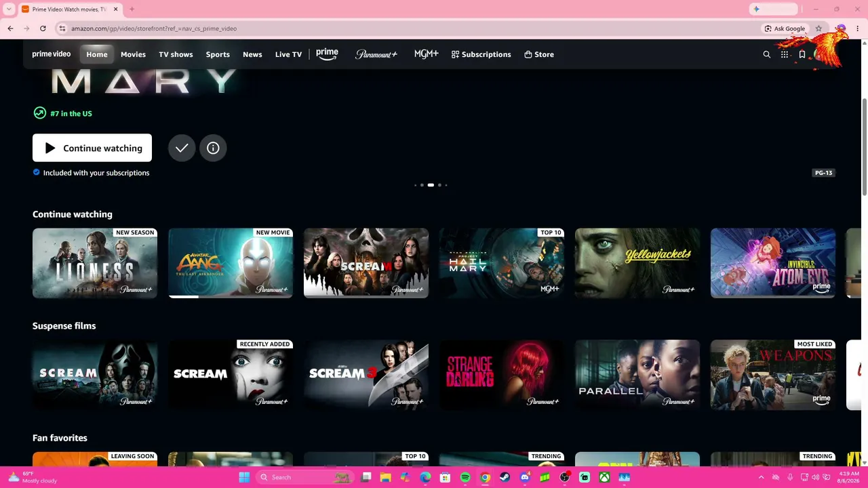Open the apps grid menu icon

[x=785, y=54]
